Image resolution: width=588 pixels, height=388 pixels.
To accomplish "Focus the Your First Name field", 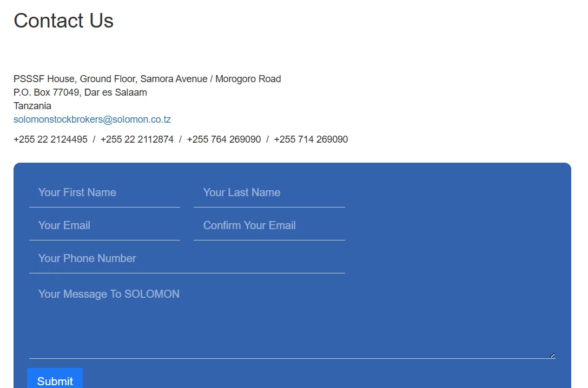I will pos(104,193).
